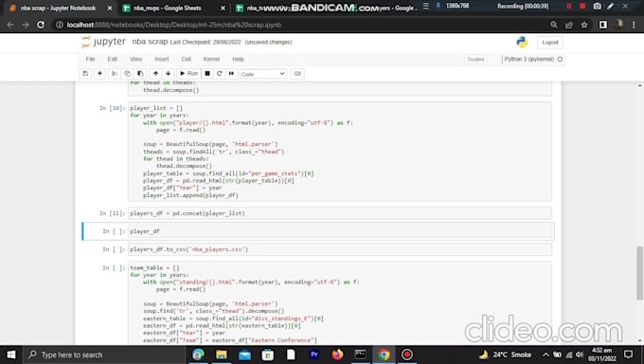Open the Cell menu

click(x=186, y=59)
